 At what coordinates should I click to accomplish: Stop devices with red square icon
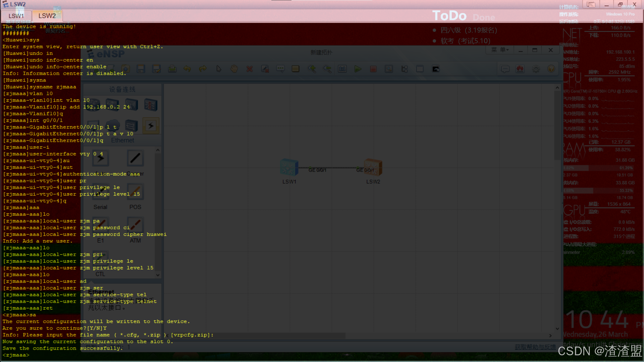(x=373, y=69)
